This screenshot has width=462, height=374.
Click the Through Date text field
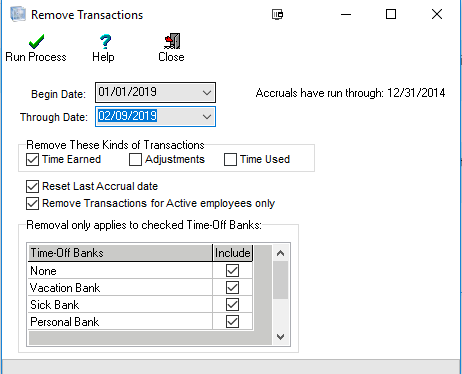(148, 116)
